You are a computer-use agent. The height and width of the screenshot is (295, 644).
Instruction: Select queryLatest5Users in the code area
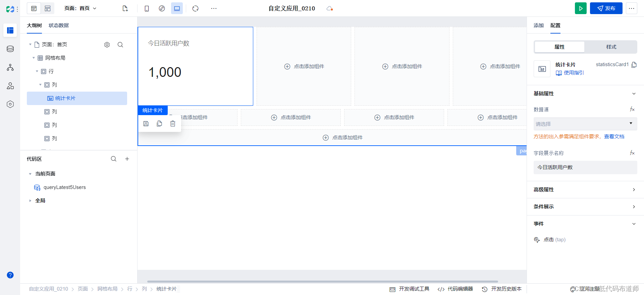[x=65, y=187]
